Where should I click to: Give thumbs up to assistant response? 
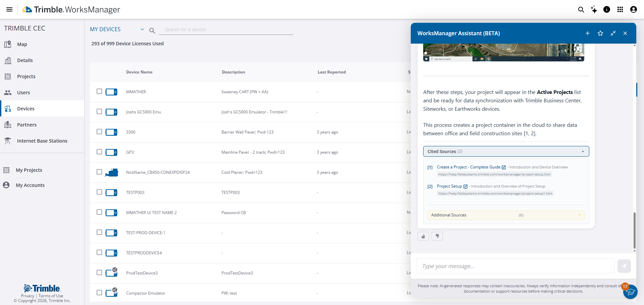(423, 236)
